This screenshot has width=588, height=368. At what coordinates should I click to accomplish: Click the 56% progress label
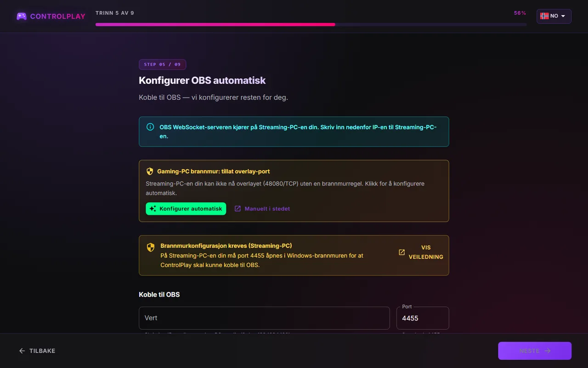coord(520,13)
